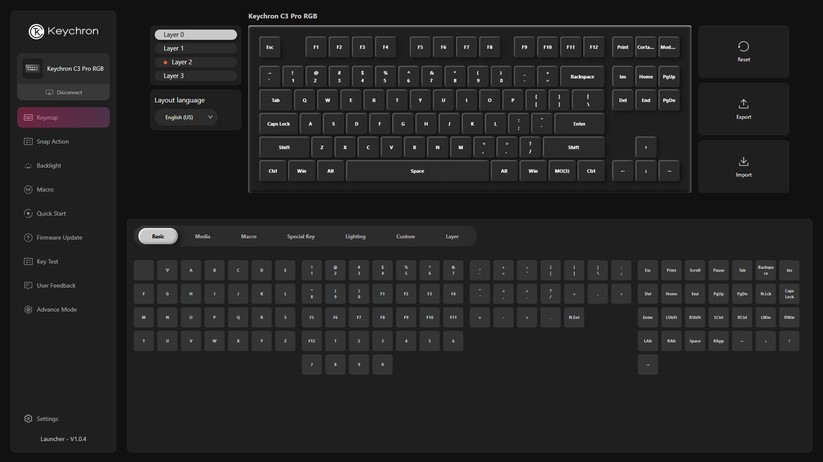Viewport: 823px width, 462px height.
Task: Open Quick Start guide
Action: [x=51, y=214]
